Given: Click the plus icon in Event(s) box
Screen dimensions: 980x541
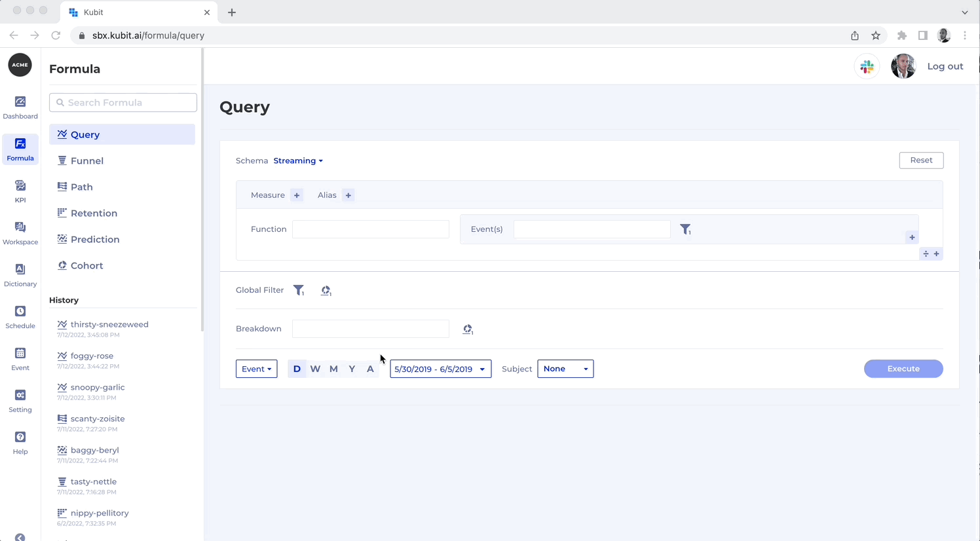Looking at the screenshot, I should 912,237.
